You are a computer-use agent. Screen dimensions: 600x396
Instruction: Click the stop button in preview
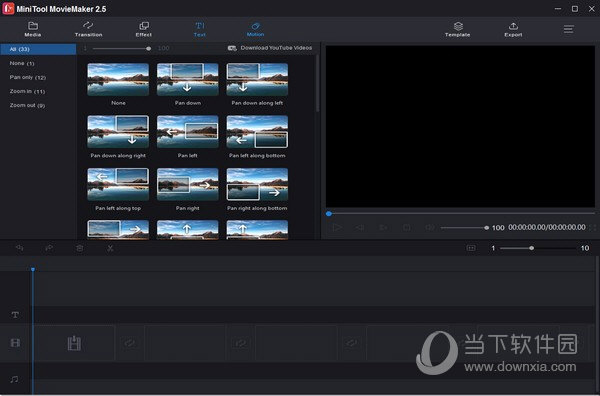[x=406, y=228]
